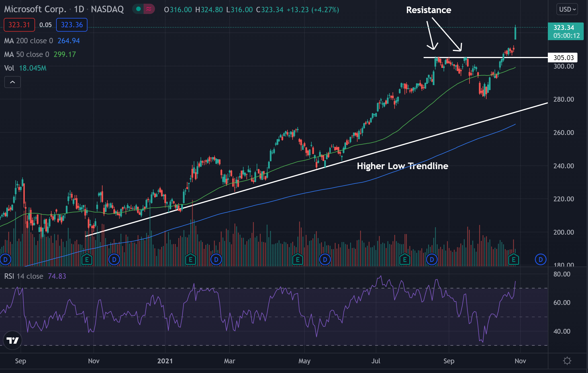Click the 1D interval label
This screenshot has height=373, width=588.
79,9
